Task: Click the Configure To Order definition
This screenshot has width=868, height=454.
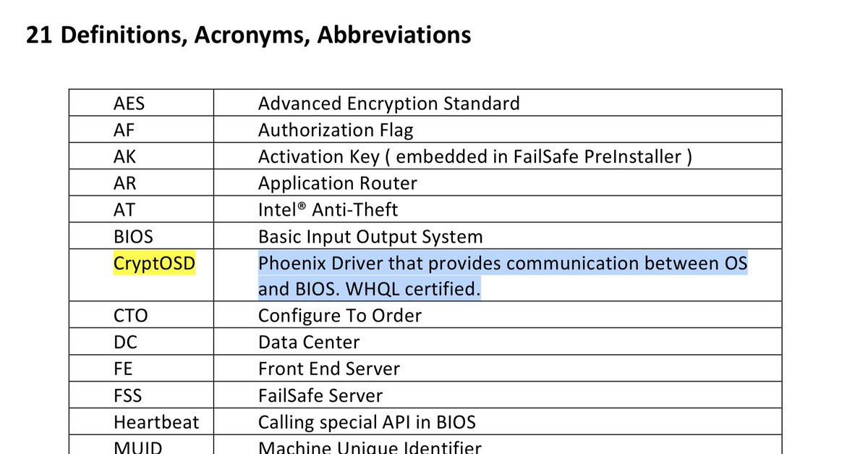Action: click(339, 316)
